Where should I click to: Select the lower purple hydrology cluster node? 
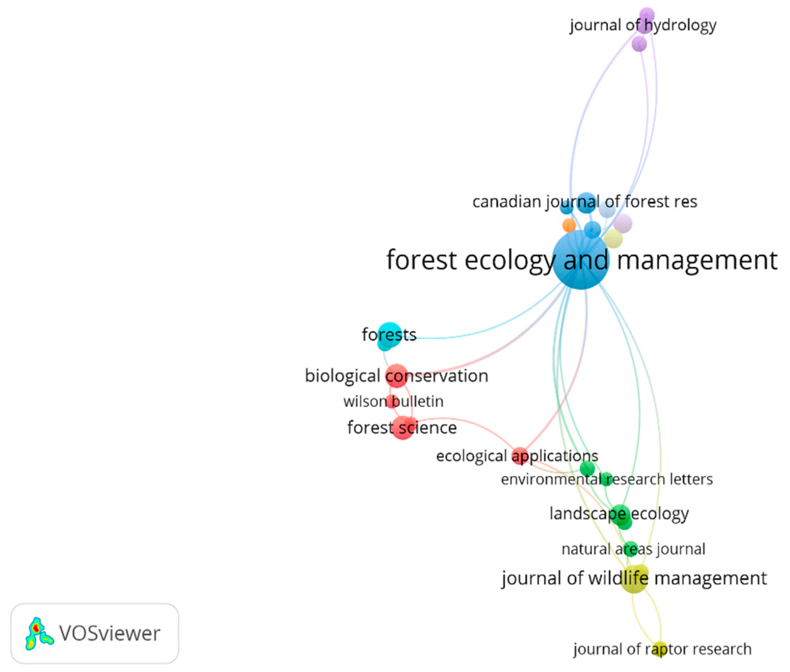point(639,44)
